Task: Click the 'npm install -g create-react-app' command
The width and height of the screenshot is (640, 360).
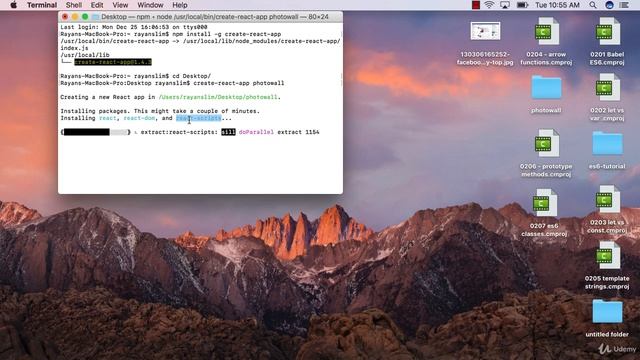Action: click(227, 34)
